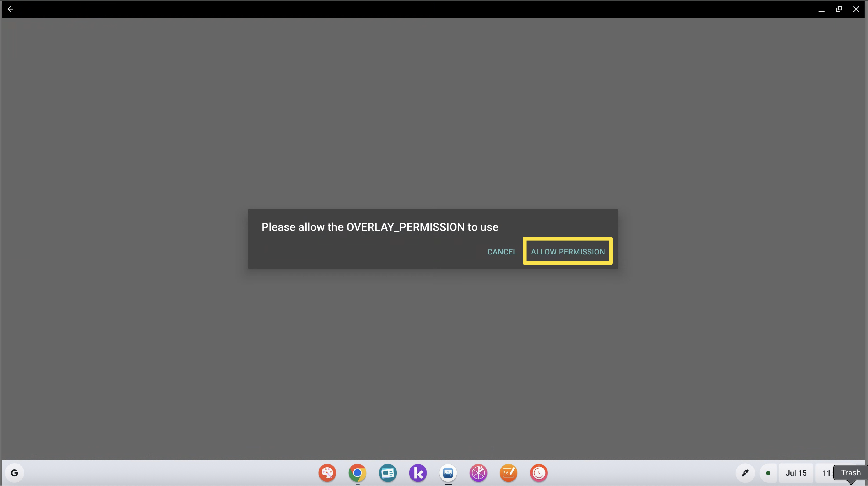Click the ALLOW PERMISSION button
Screen dimensions: 868x486
coord(567,251)
